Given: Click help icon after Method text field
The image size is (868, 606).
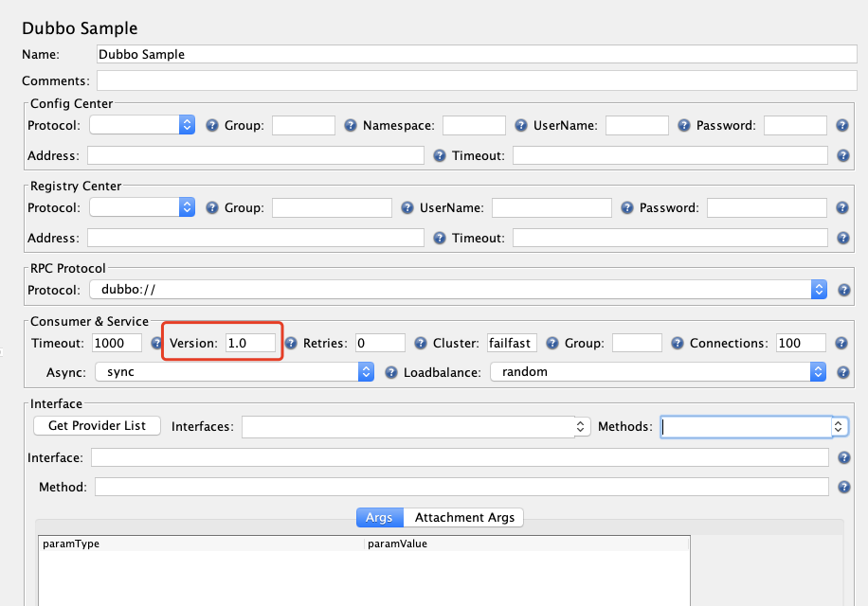Looking at the screenshot, I should (x=843, y=487).
